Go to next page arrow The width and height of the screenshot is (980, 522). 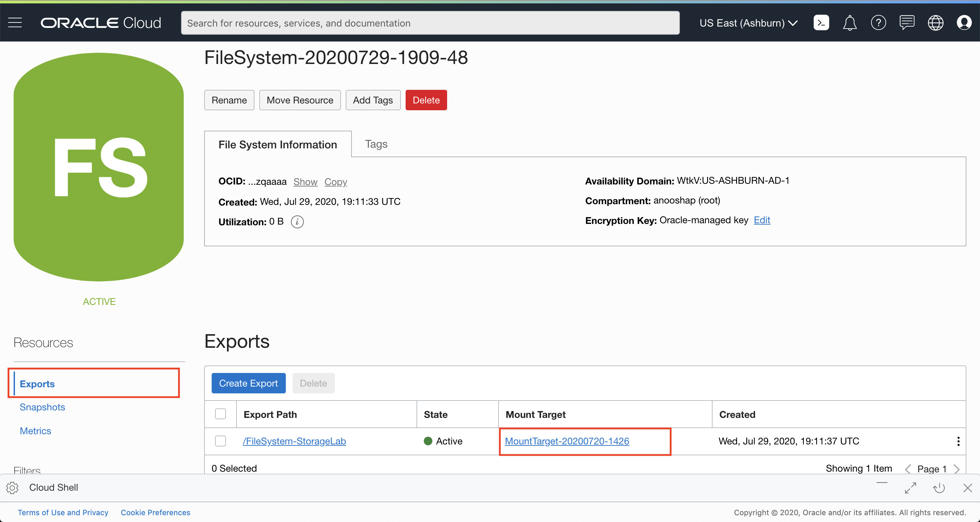point(957,469)
